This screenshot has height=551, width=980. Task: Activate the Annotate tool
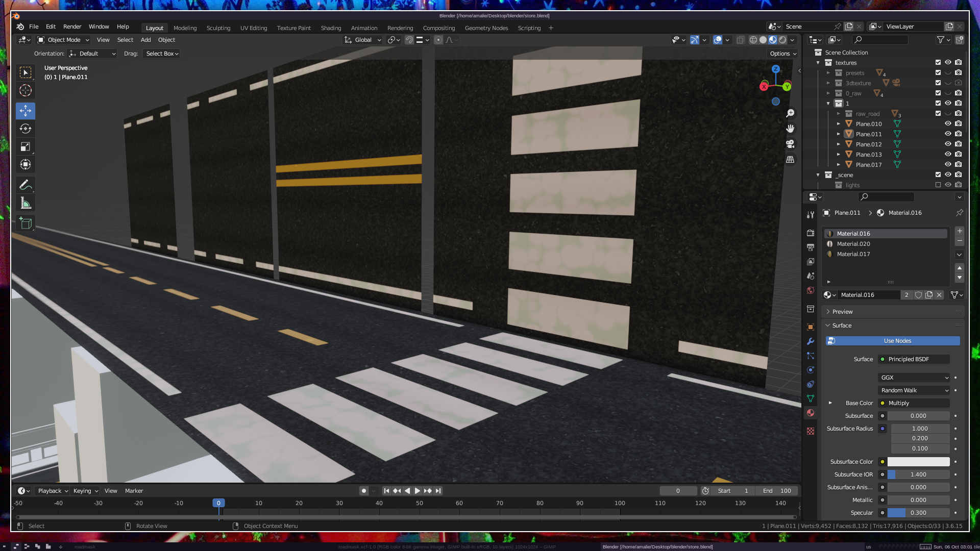(26, 185)
